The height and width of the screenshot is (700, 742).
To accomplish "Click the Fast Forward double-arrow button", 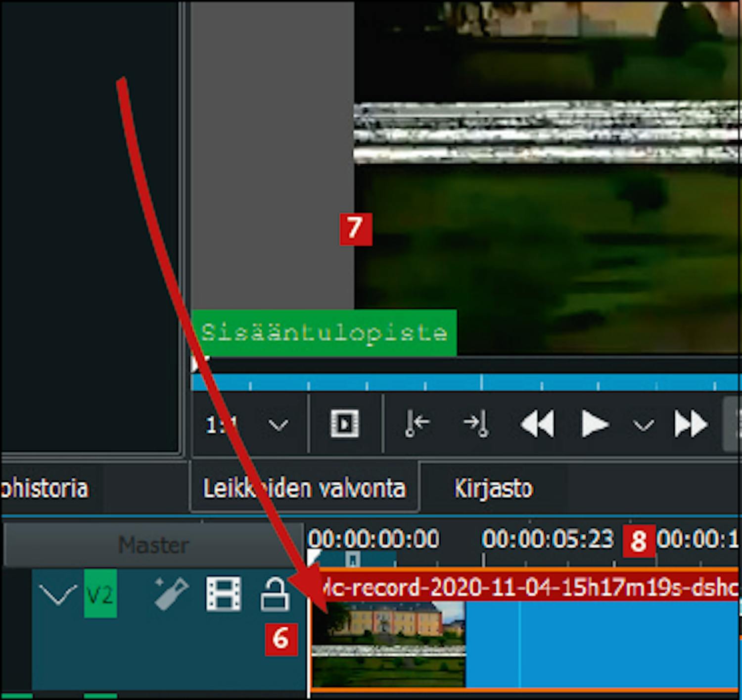I will click(691, 424).
